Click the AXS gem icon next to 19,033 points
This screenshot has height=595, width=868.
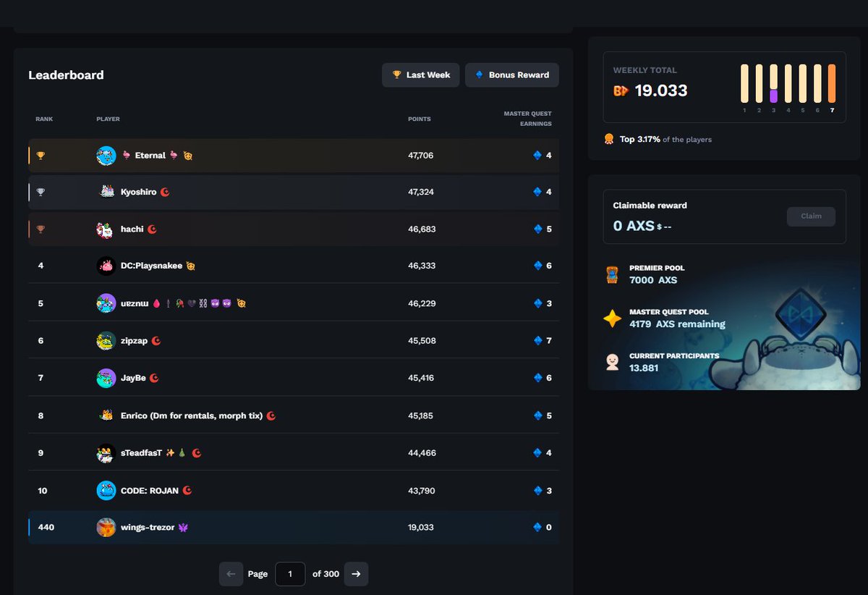pyautogui.click(x=537, y=527)
